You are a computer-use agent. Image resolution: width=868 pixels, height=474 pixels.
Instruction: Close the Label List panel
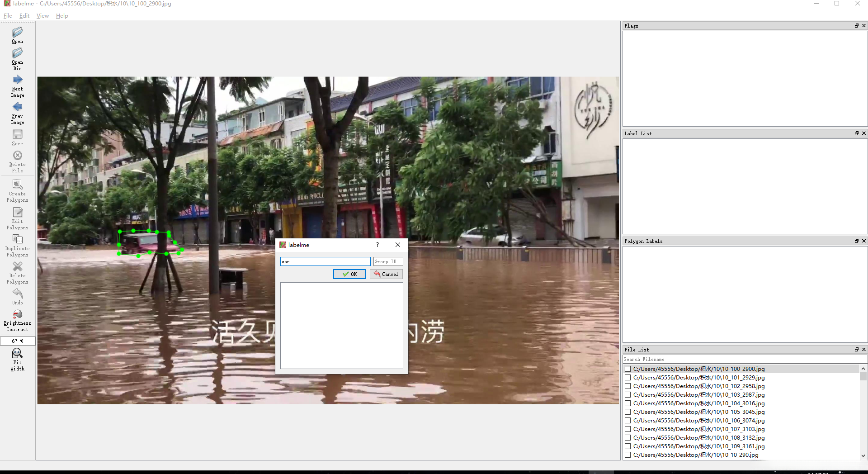click(x=863, y=133)
